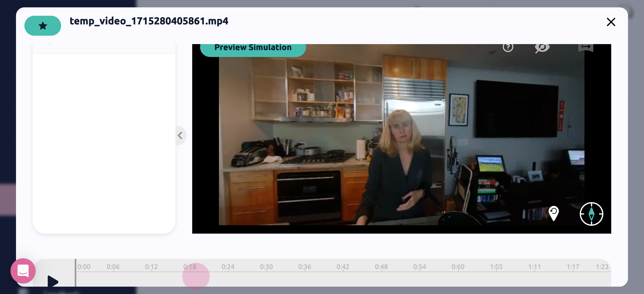
Task: Toggle the crossed-out eye visibility icon
Action: coord(542,48)
